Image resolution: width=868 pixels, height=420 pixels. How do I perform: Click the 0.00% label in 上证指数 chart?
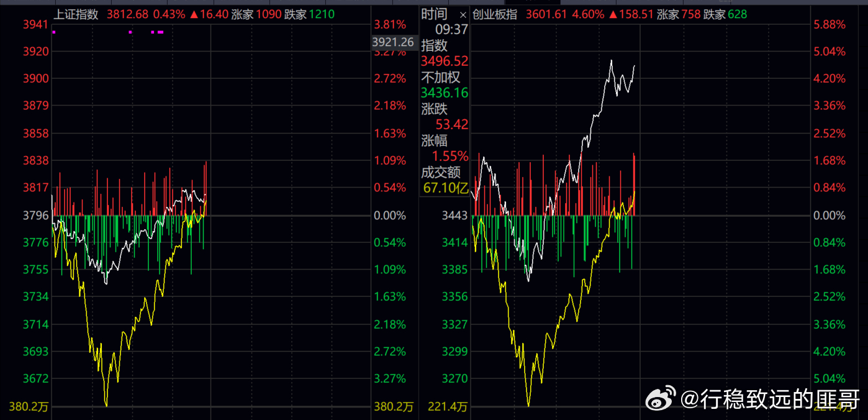click(390, 215)
